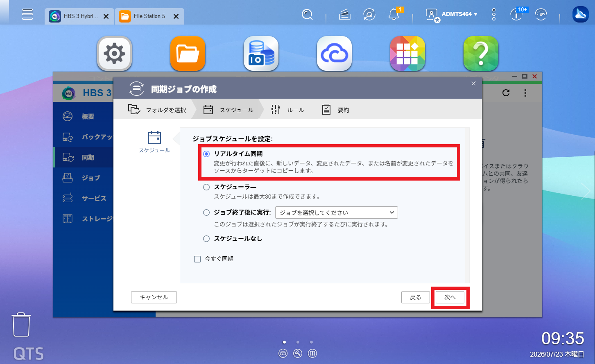
Task: Jump to the second desktop page dot
Action: click(x=298, y=342)
